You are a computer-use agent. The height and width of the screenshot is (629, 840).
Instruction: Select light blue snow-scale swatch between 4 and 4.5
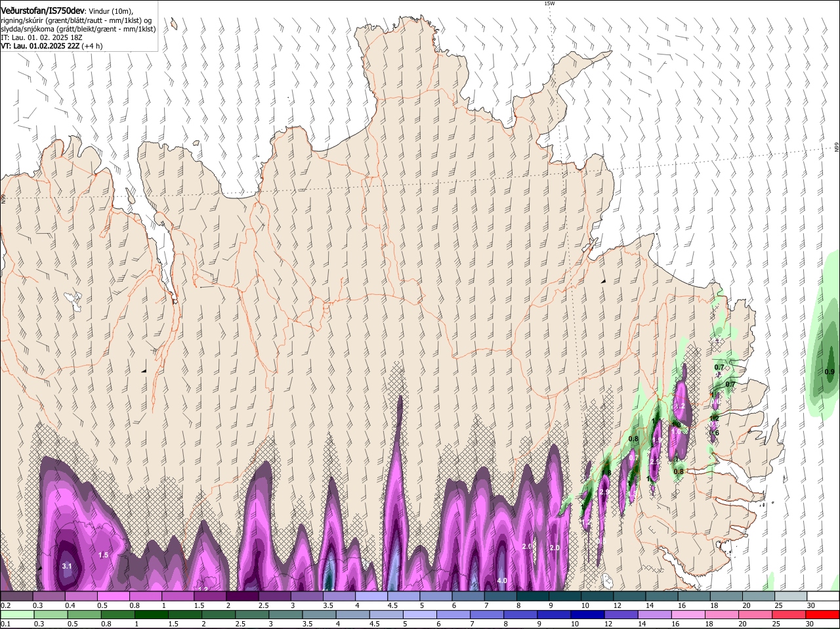click(371, 596)
